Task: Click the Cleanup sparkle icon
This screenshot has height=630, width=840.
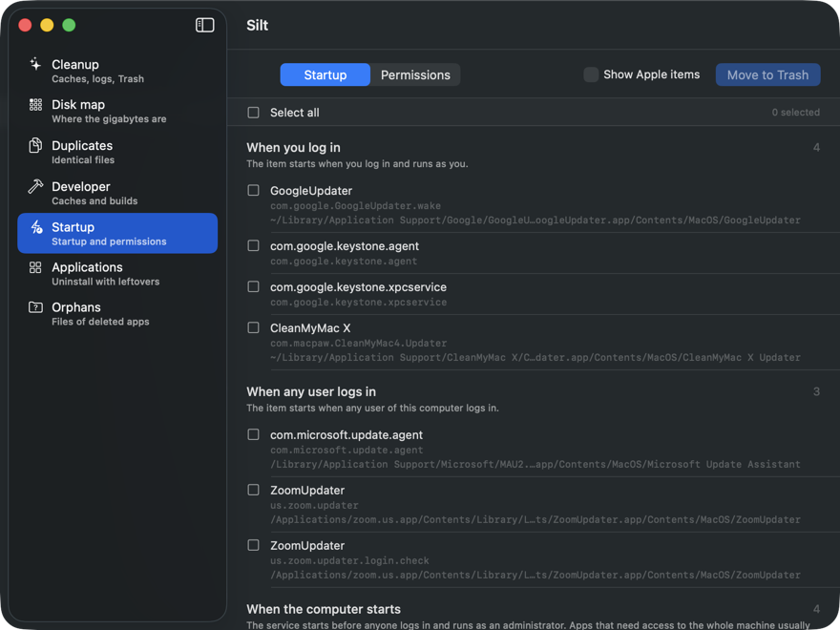Action: pos(35,64)
